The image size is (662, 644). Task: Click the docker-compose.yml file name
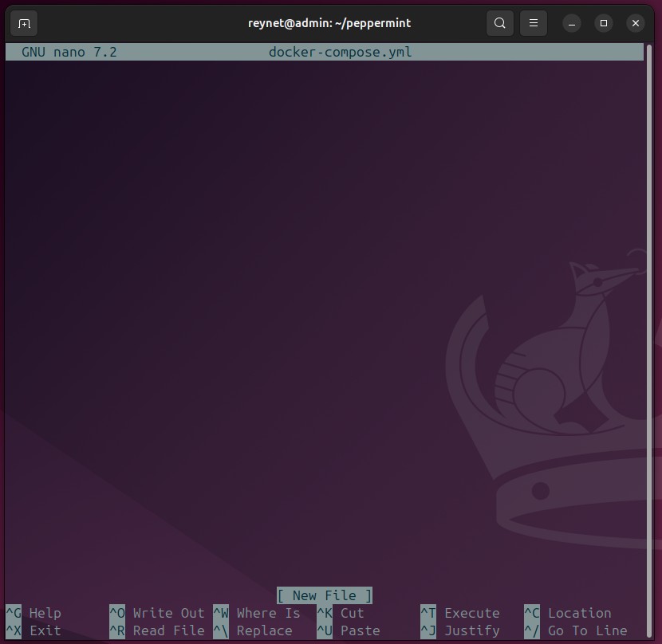[x=341, y=52]
